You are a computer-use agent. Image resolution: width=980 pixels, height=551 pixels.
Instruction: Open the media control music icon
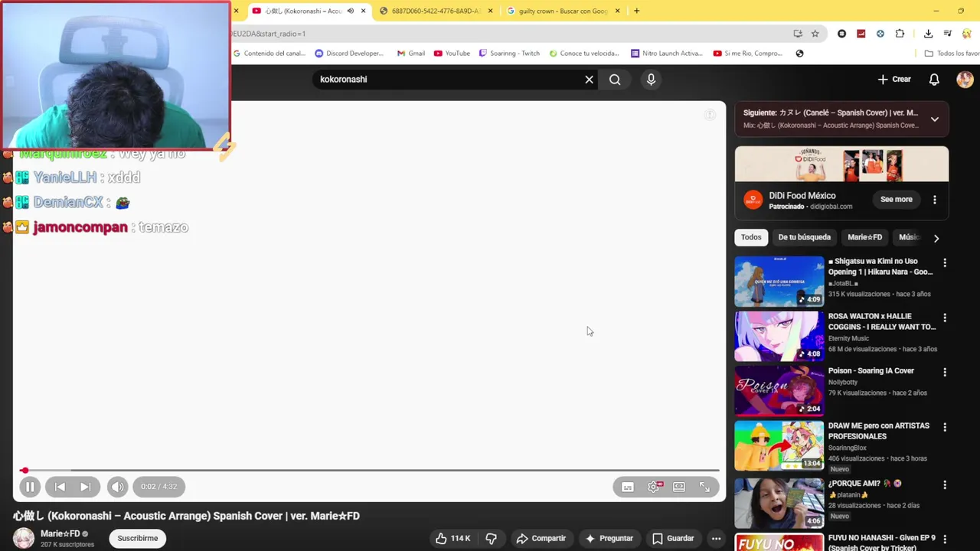point(947,34)
